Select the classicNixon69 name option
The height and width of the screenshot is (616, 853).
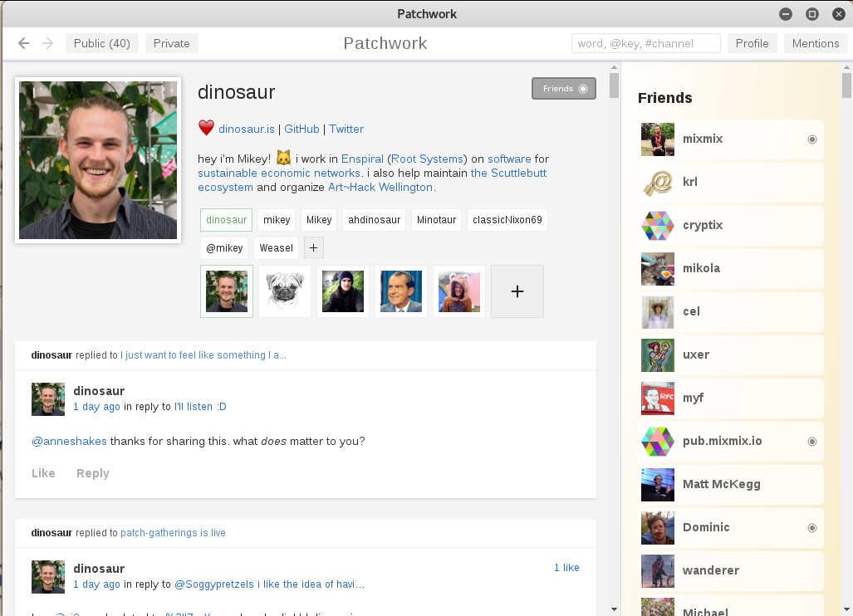tap(507, 220)
